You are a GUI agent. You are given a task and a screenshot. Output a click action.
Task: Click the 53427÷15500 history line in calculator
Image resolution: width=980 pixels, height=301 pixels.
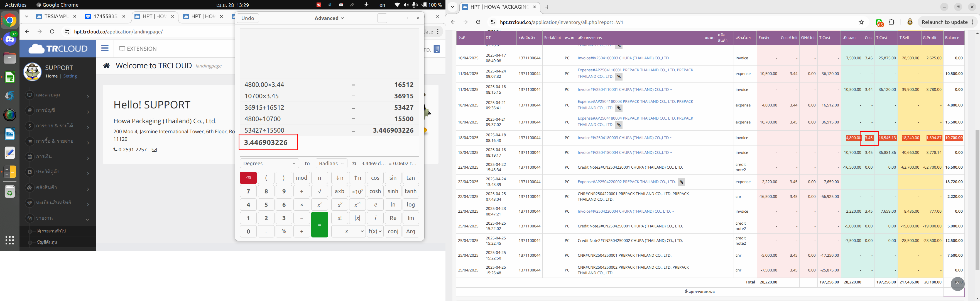(x=329, y=130)
